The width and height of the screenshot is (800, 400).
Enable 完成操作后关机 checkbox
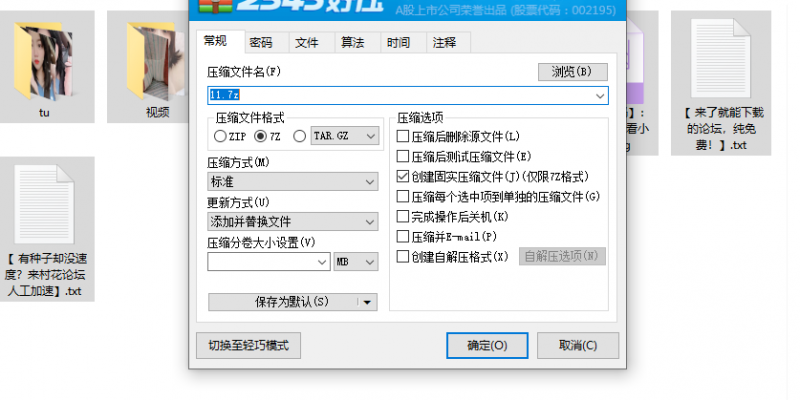click(x=403, y=216)
